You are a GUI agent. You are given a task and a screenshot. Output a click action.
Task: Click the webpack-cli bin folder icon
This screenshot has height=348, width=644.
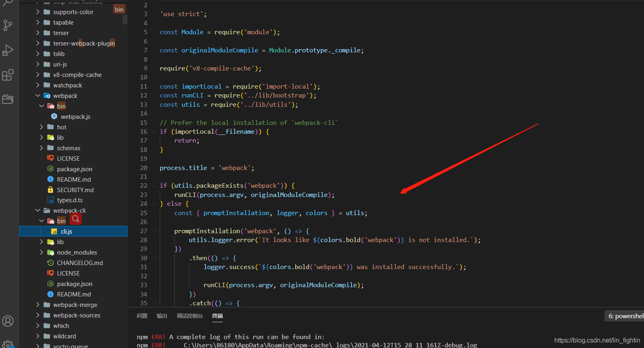point(51,221)
